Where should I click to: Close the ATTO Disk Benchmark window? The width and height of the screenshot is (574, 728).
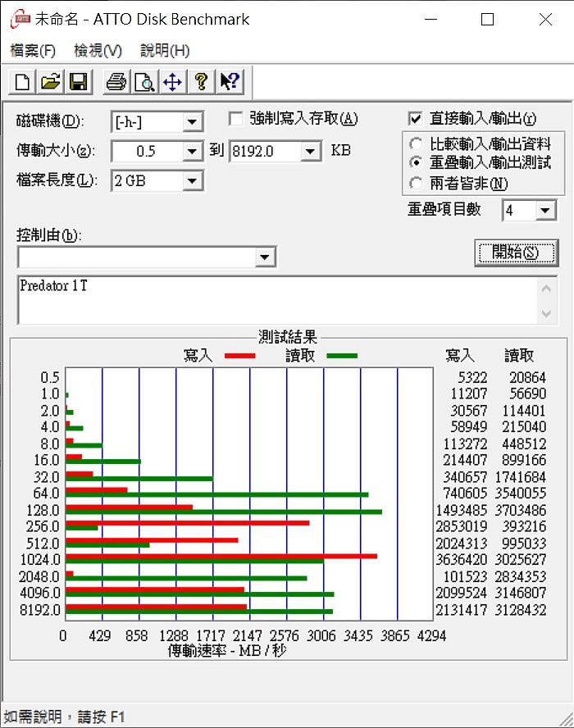point(545,19)
